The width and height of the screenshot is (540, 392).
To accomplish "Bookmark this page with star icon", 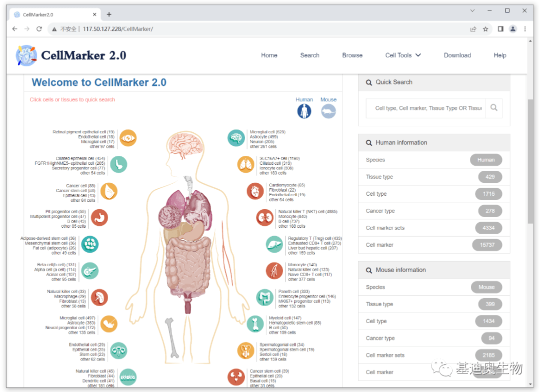I will tap(485, 29).
